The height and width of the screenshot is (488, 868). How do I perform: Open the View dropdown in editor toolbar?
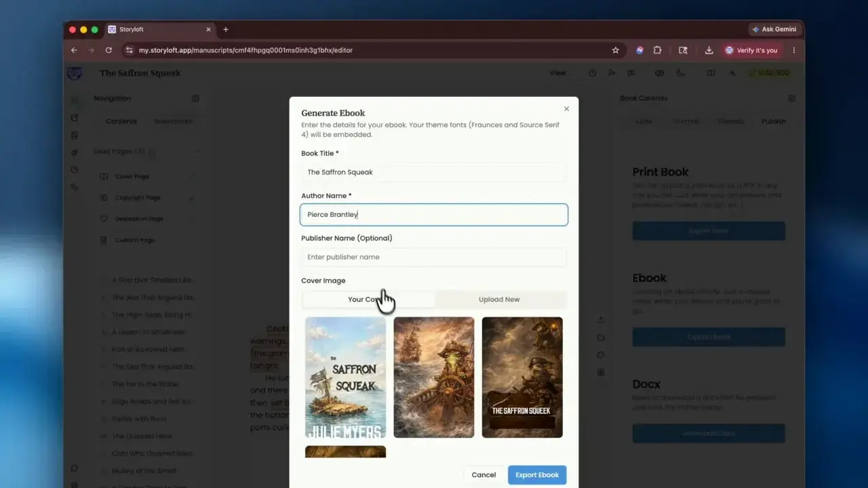pyautogui.click(x=557, y=73)
